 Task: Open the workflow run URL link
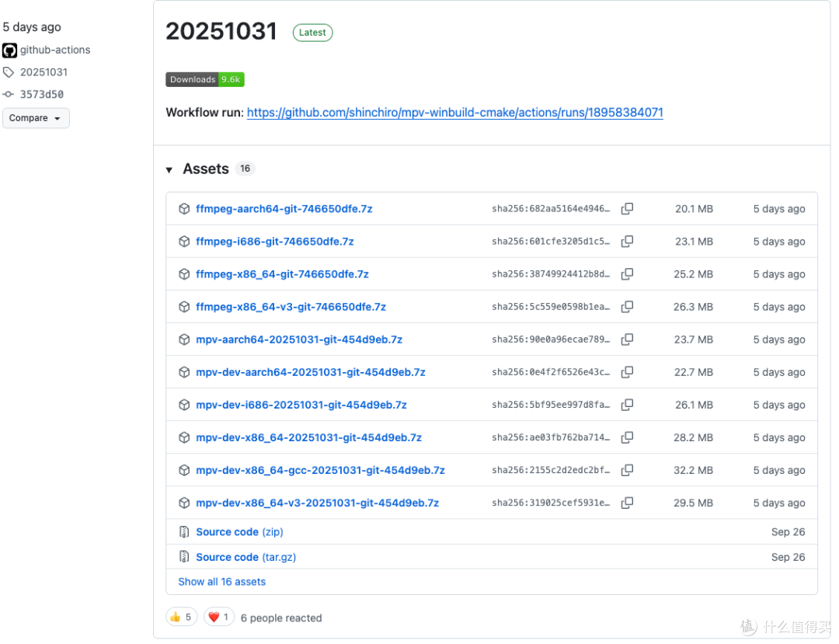pos(454,113)
